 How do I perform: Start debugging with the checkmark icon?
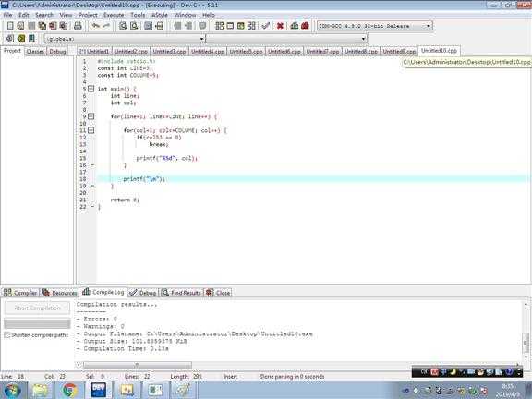pos(266,26)
